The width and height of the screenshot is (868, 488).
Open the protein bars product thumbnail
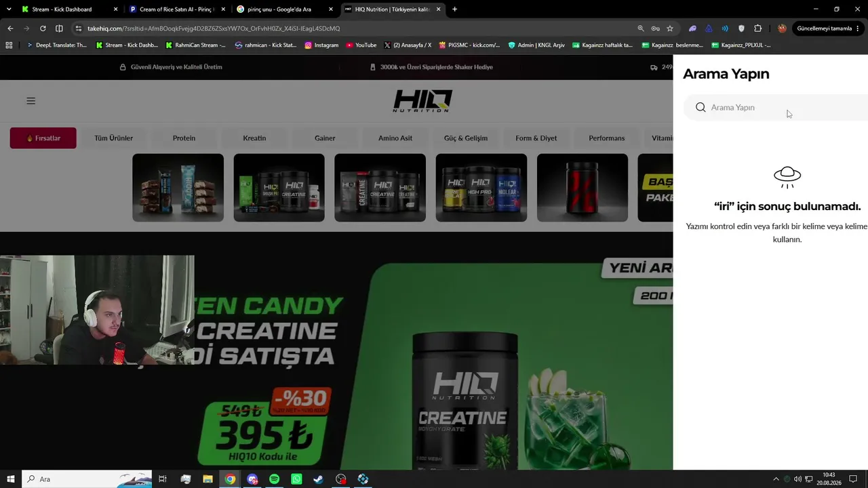click(178, 188)
